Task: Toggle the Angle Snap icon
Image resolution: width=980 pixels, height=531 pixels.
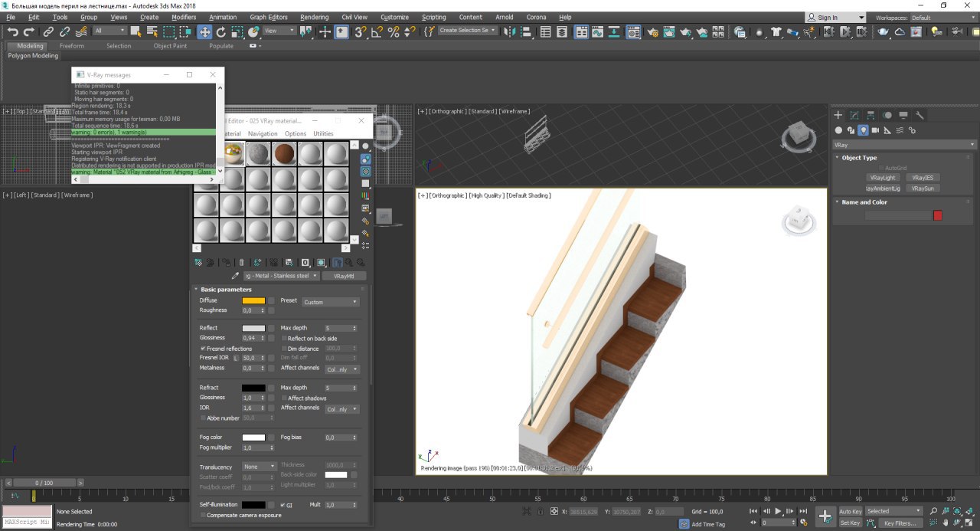Action: [x=377, y=31]
